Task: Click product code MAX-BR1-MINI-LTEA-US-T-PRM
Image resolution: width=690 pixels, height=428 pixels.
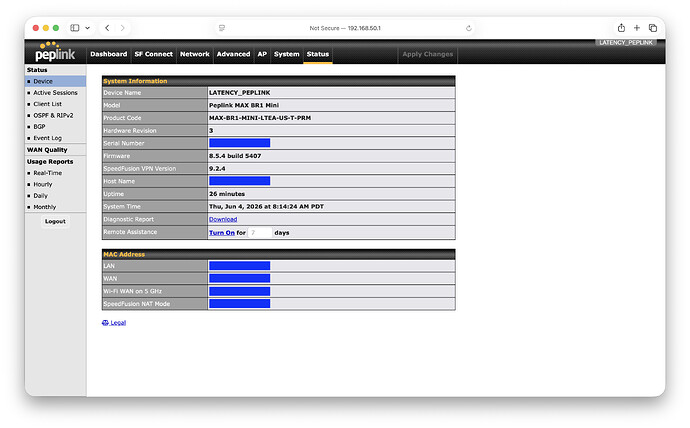Action: [x=260, y=118]
